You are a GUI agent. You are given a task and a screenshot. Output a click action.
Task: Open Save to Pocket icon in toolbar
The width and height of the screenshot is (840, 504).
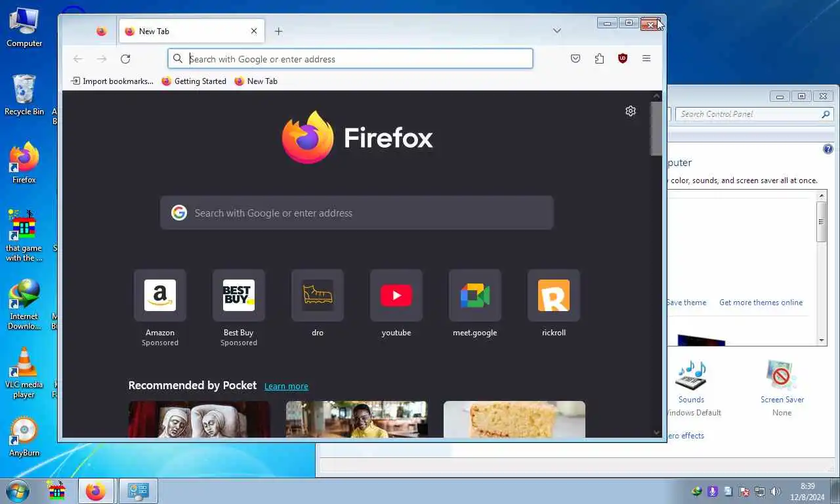(576, 58)
